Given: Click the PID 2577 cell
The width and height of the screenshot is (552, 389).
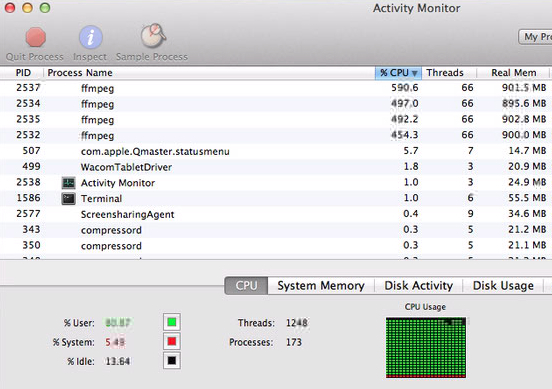Looking at the screenshot, I should click(x=29, y=214).
